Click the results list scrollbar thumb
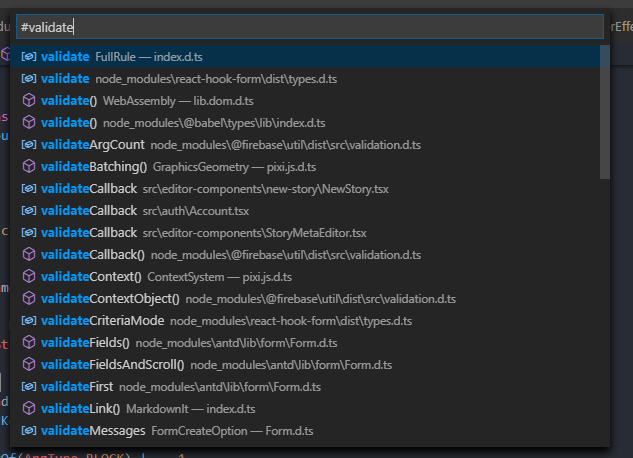633x458 pixels. point(605,112)
